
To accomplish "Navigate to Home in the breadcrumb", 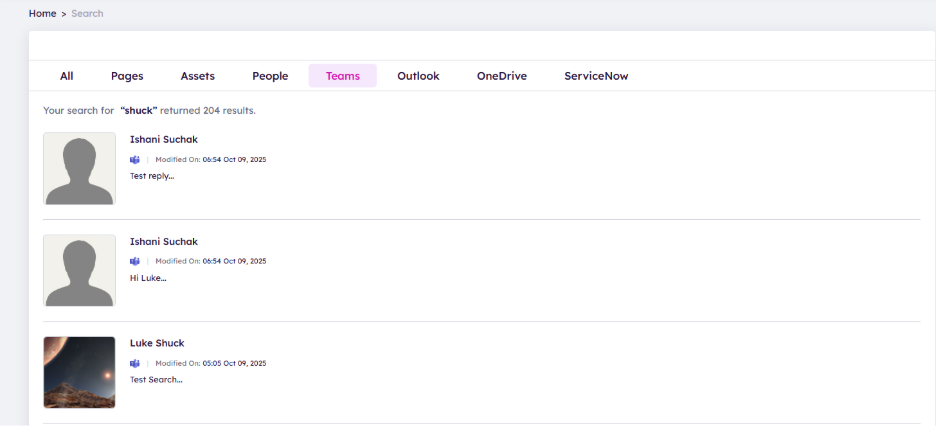I will (x=42, y=14).
